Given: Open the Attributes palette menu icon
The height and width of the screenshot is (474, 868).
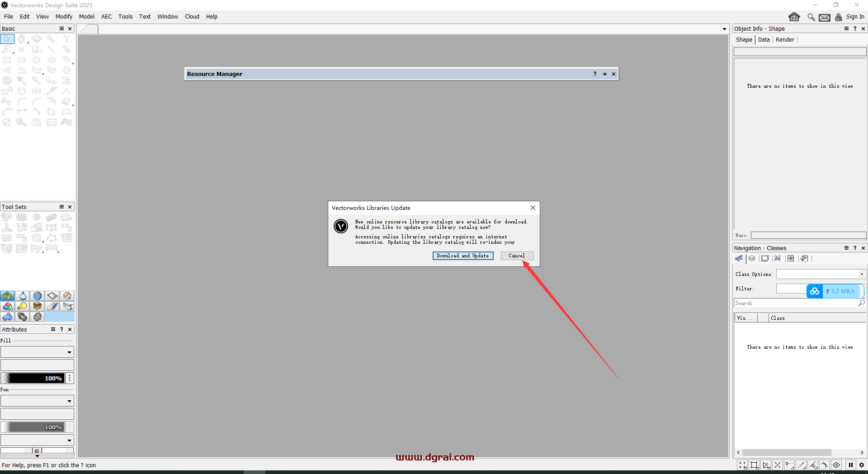Looking at the screenshot, I should point(53,329).
